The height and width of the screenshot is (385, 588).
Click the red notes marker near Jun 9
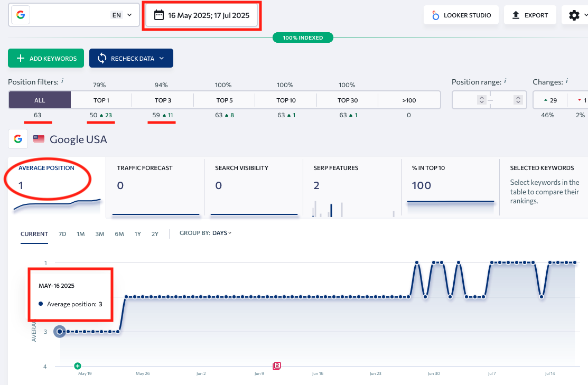(276, 365)
